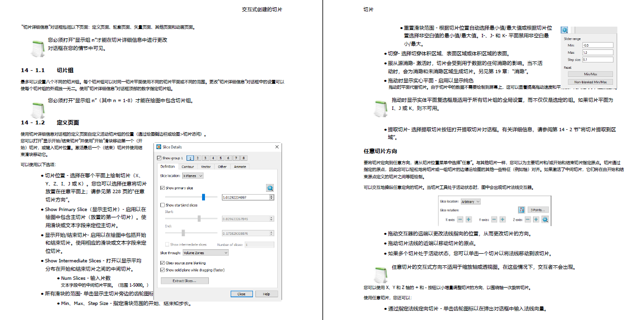Click the gear icon above the Slider range panel
The height and width of the screenshot is (320, 644).
(563, 30)
